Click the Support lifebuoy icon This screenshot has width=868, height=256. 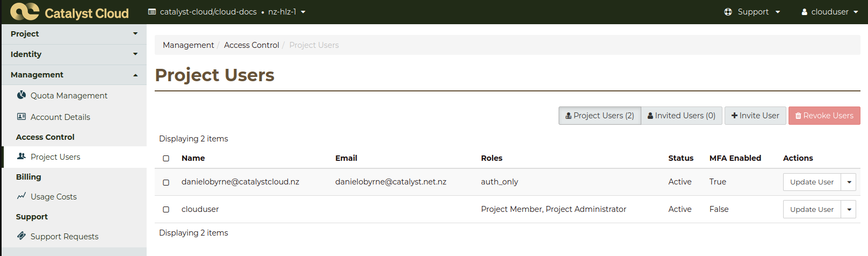[728, 12]
